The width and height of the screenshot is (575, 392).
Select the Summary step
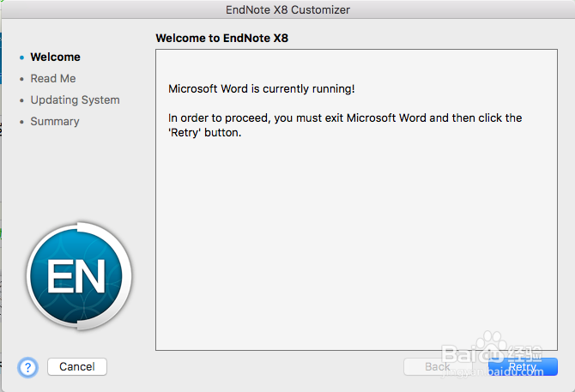coord(55,121)
